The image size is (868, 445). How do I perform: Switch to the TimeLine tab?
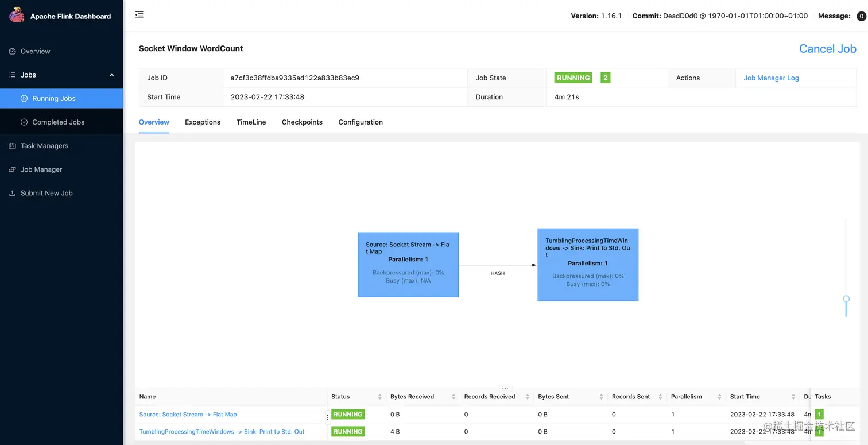point(251,122)
